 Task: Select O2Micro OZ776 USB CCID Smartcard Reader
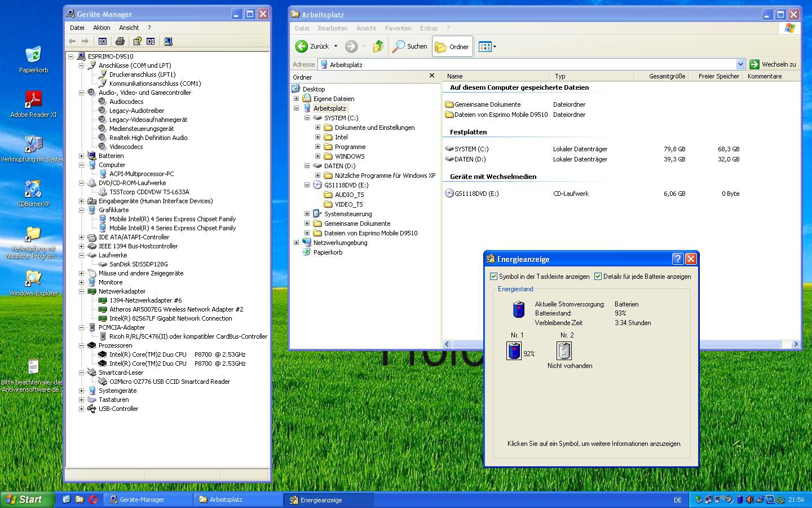click(x=170, y=382)
